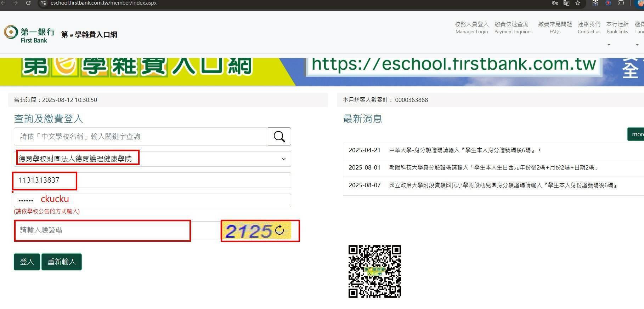Image resolution: width=644 pixels, height=309 pixels.
Task: Click the translate page icon
Action: (x=566, y=3)
